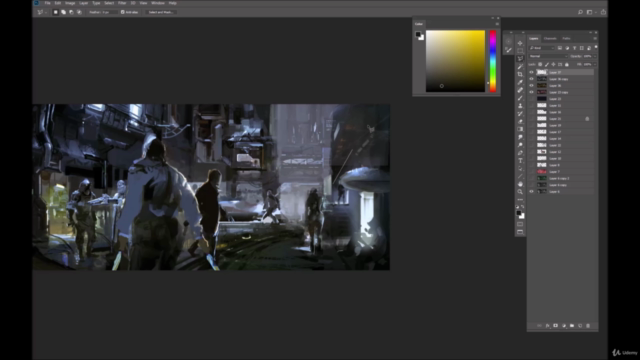Toggle the layer filtering on/off switch

point(596,47)
